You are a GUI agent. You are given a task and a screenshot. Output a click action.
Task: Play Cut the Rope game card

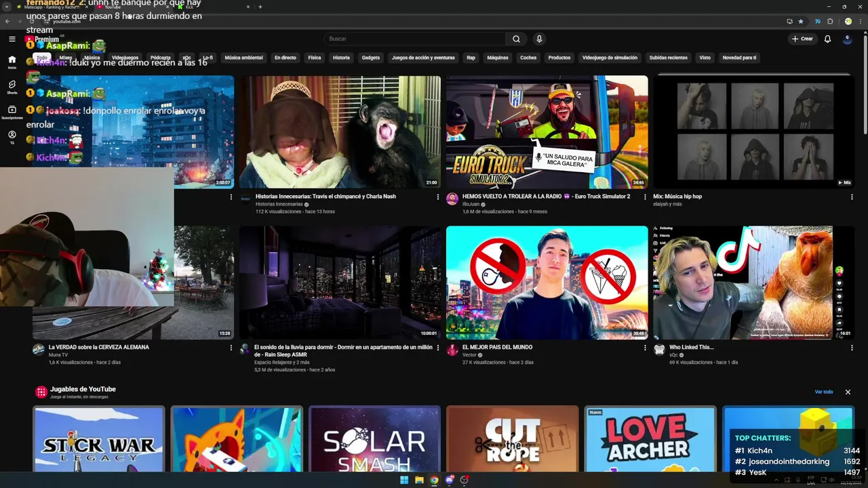coord(513,439)
